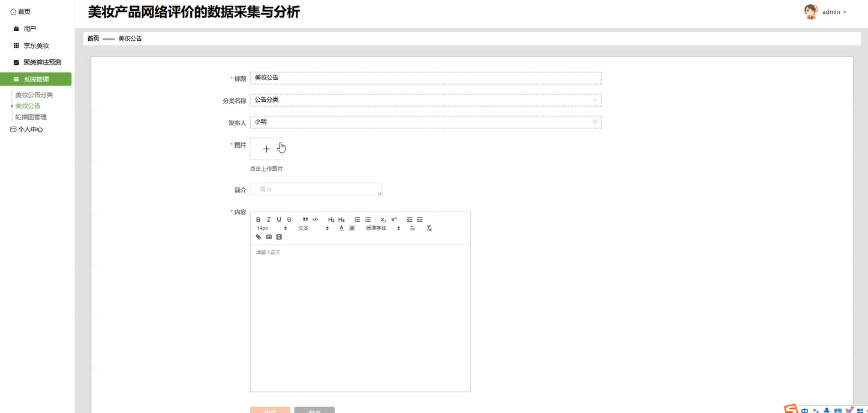Insert a video in the content editor
Viewport: 868px width, 413px height.
pos(279,237)
